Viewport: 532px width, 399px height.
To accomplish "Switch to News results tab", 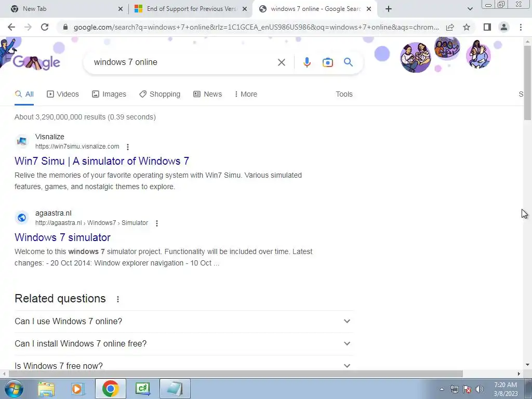I will (208, 94).
